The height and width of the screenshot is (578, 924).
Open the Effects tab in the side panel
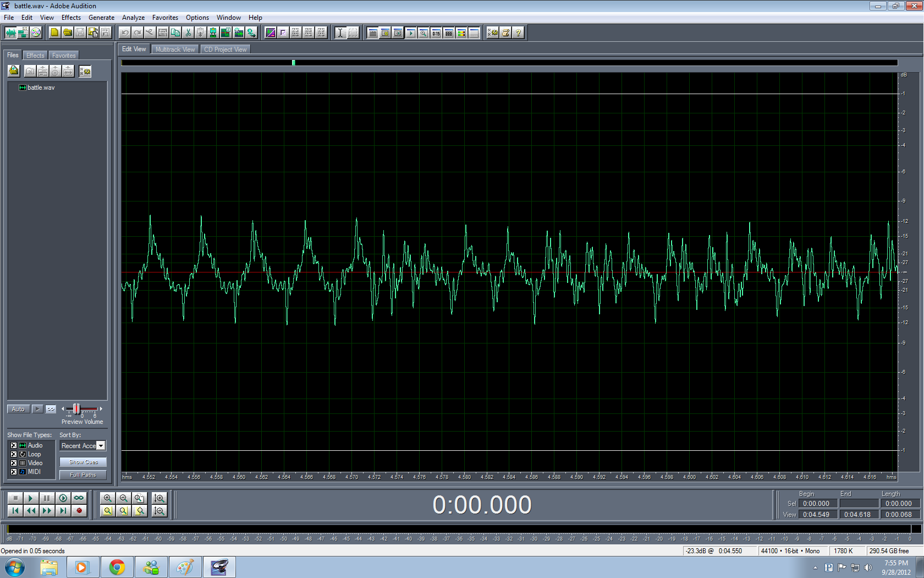point(35,56)
